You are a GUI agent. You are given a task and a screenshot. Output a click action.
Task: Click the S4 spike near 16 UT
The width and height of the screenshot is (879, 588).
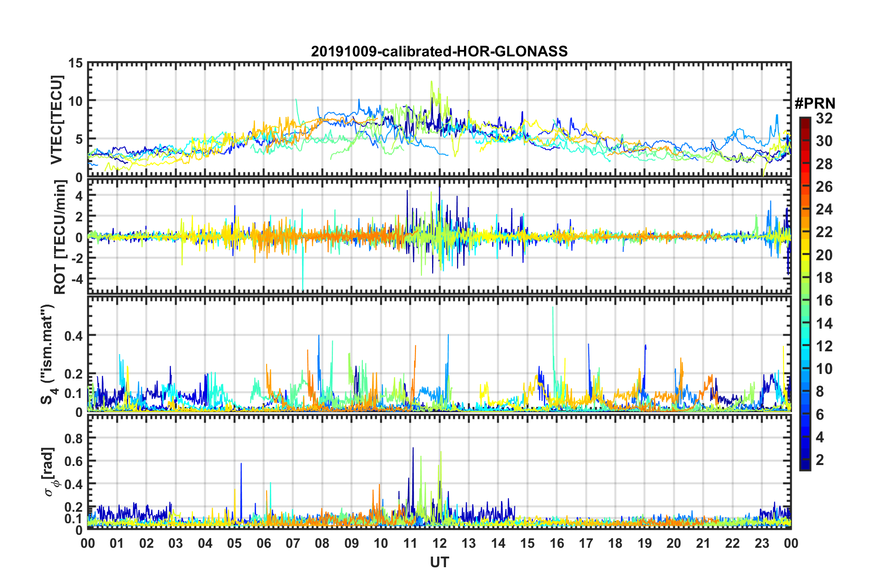[553, 308]
